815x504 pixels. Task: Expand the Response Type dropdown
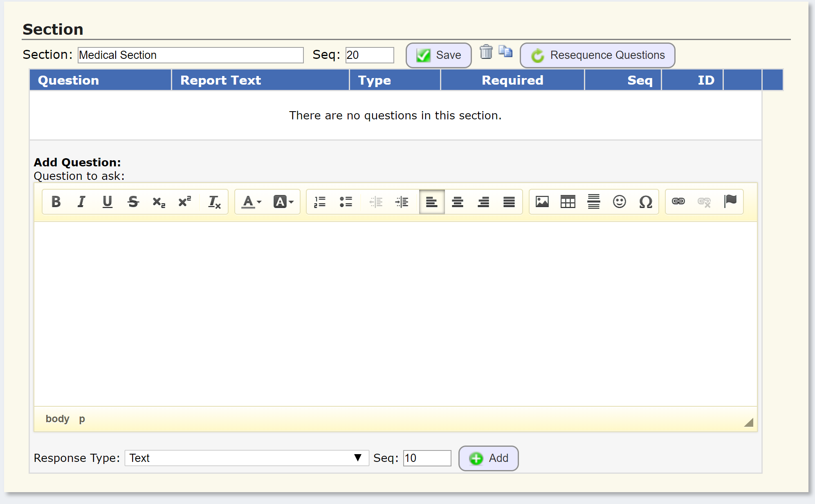[x=246, y=458]
